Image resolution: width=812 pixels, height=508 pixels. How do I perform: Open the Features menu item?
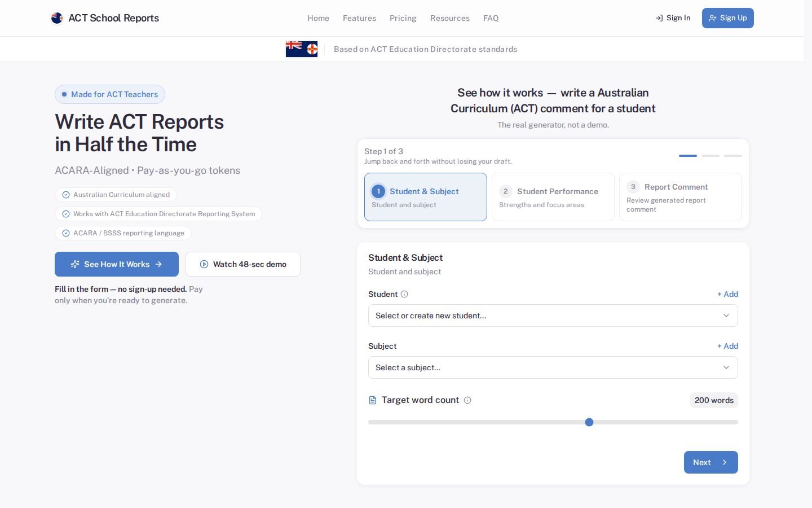(359, 18)
